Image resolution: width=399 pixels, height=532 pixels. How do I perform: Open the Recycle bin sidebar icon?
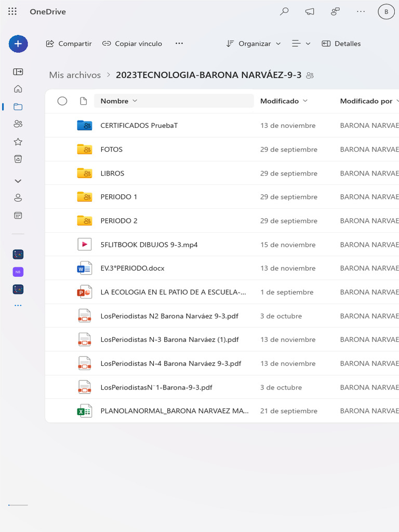click(x=18, y=159)
